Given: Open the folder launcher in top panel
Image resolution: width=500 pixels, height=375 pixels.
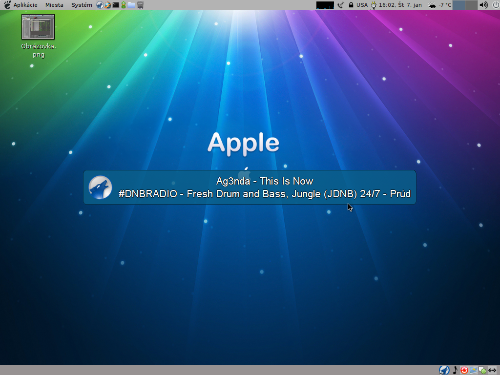Looking at the screenshot, I should 131,5.
